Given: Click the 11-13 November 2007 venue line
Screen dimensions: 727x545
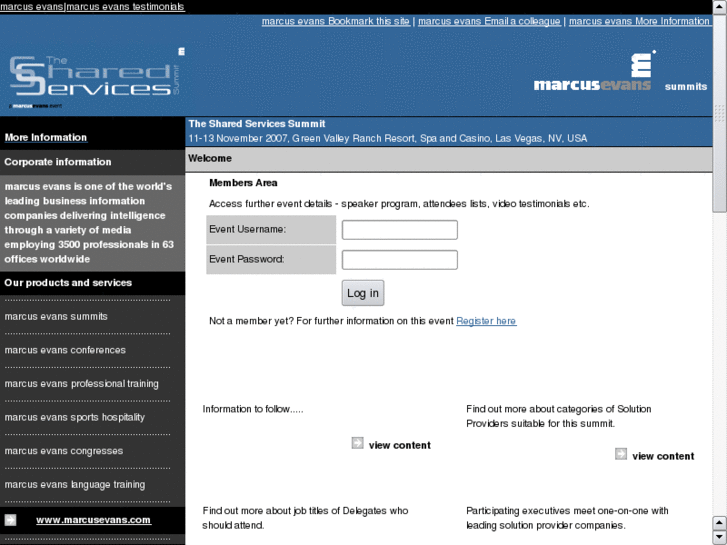Looking at the screenshot, I should (388, 138).
